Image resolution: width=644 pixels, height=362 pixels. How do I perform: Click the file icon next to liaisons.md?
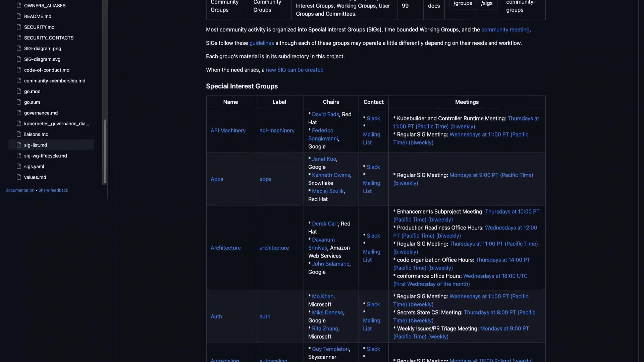point(19,134)
